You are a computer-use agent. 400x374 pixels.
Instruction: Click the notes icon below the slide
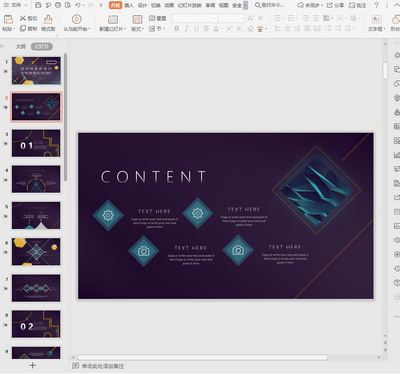pyautogui.click(x=76, y=366)
